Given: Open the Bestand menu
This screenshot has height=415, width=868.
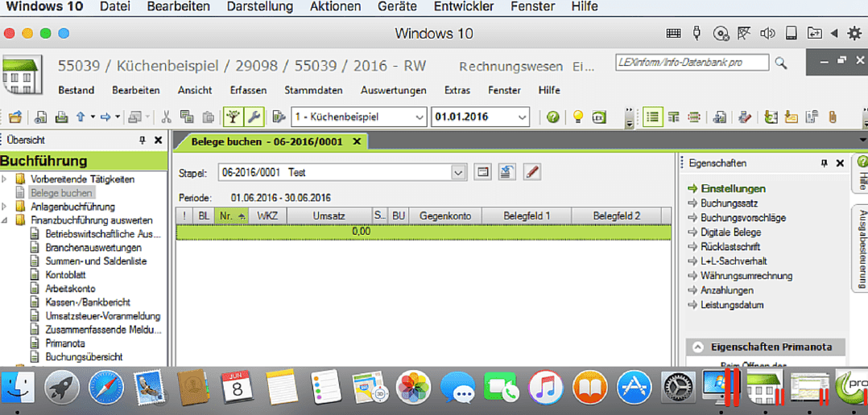Looking at the screenshot, I should (x=76, y=90).
